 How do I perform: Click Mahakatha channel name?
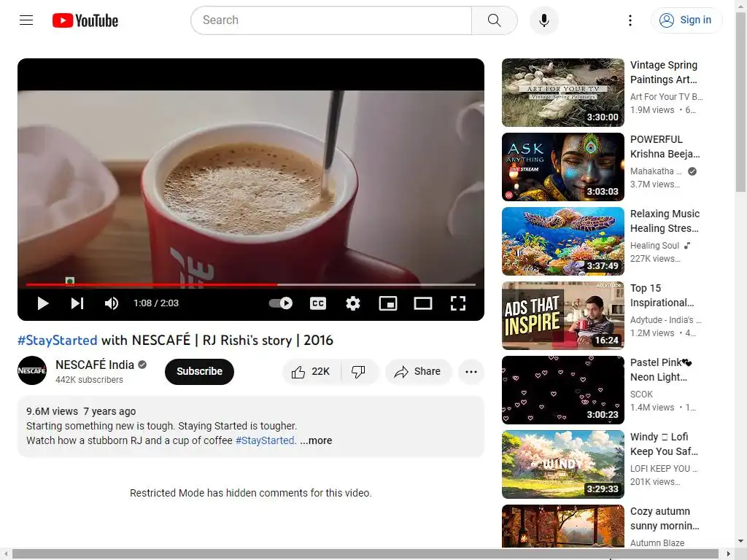pyautogui.click(x=656, y=171)
